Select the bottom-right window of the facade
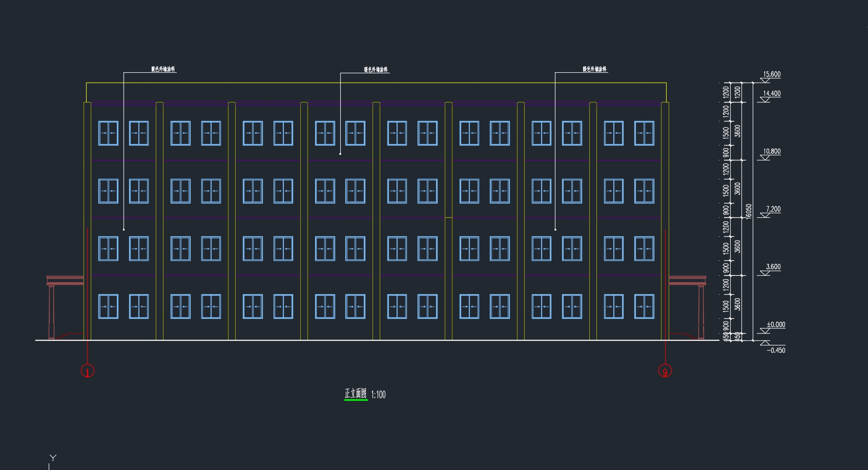Image resolution: width=868 pixels, height=470 pixels. coord(644,306)
